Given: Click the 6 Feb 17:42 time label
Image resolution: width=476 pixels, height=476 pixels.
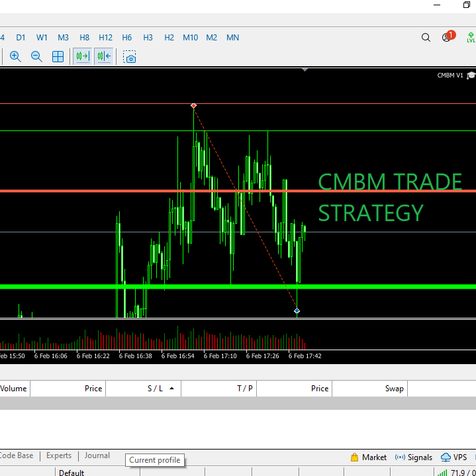Looking at the screenshot, I should click(305, 356).
